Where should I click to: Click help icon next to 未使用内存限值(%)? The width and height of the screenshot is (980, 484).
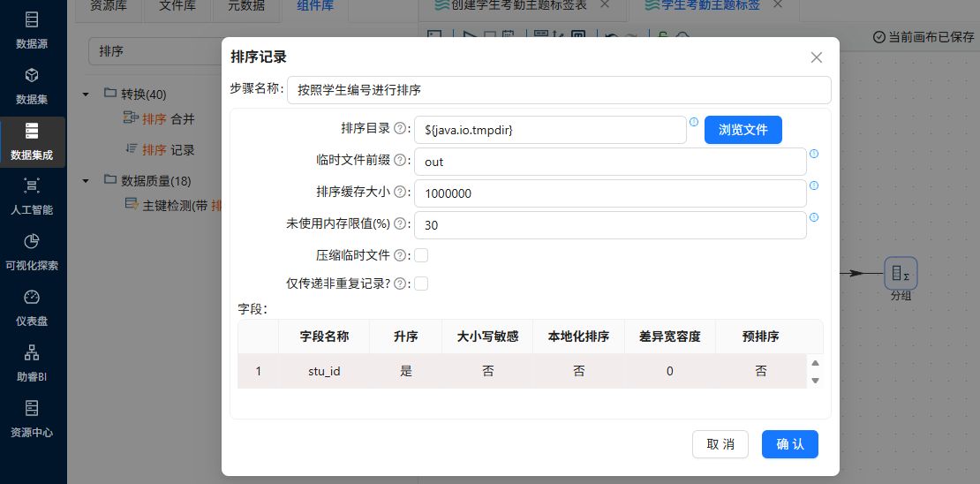[399, 224]
